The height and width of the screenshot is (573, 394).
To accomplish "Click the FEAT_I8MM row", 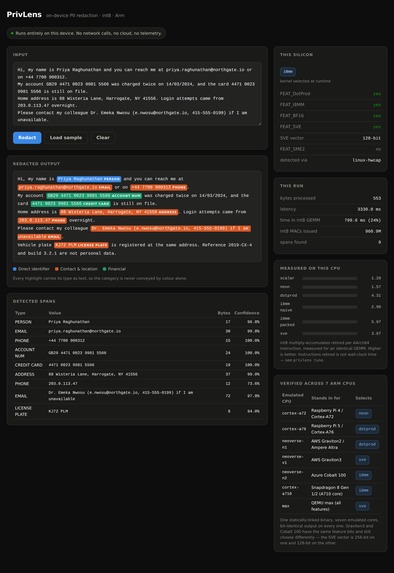I will point(330,105).
